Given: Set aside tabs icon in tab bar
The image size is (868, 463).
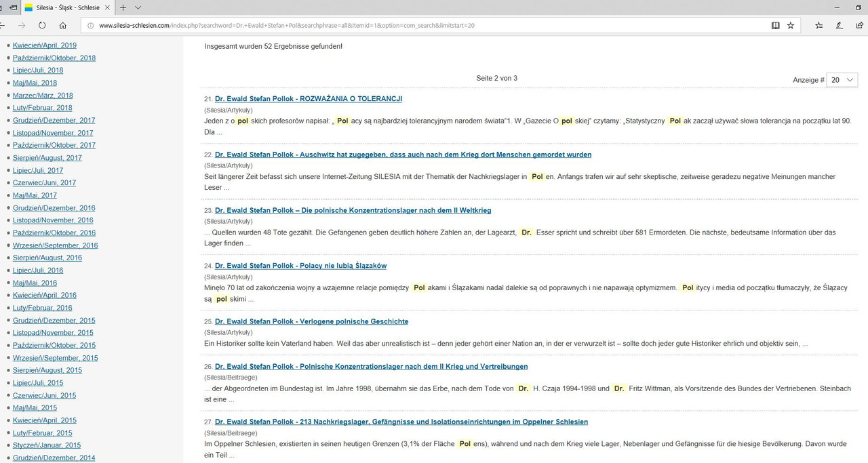Looking at the screenshot, I should click(x=13, y=7).
